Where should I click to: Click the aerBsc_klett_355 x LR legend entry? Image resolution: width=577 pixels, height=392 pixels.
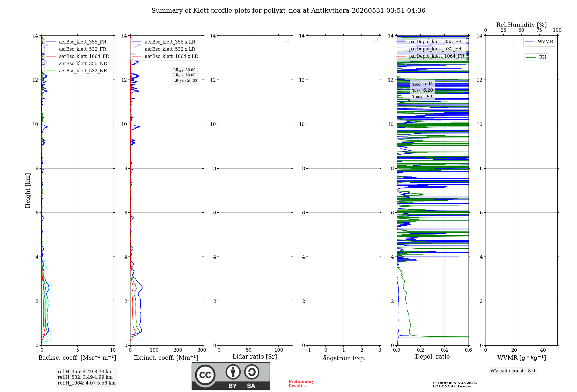(164, 42)
